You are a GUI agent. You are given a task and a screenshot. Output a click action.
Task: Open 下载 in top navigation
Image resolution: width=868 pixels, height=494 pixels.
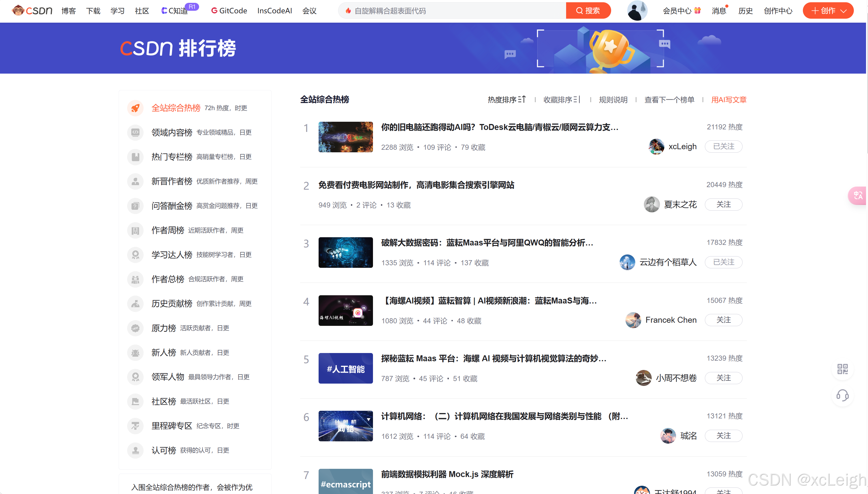(93, 11)
